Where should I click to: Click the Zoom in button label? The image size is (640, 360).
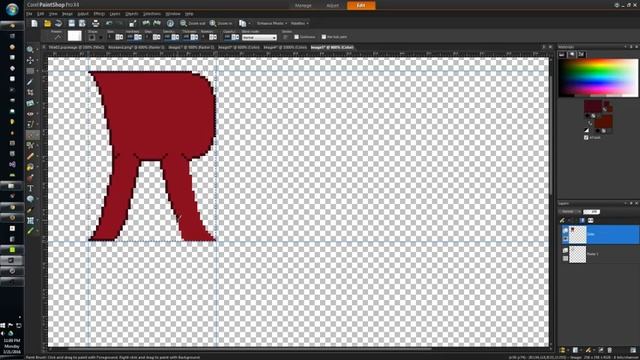(x=224, y=24)
